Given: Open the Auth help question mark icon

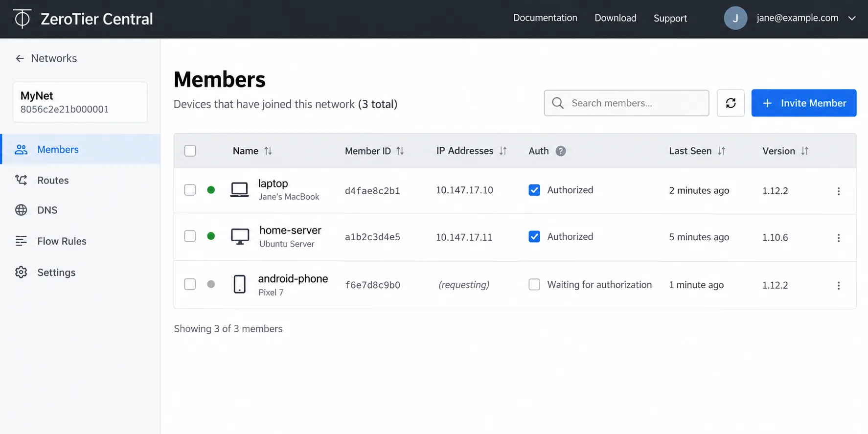Looking at the screenshot, I should pyautogui.click(x=561, y=151).
